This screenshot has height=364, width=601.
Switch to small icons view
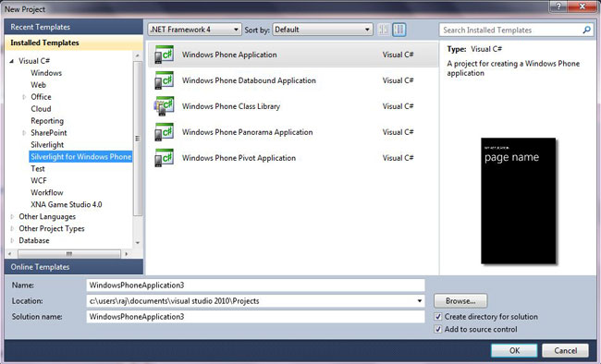(384, 30)
